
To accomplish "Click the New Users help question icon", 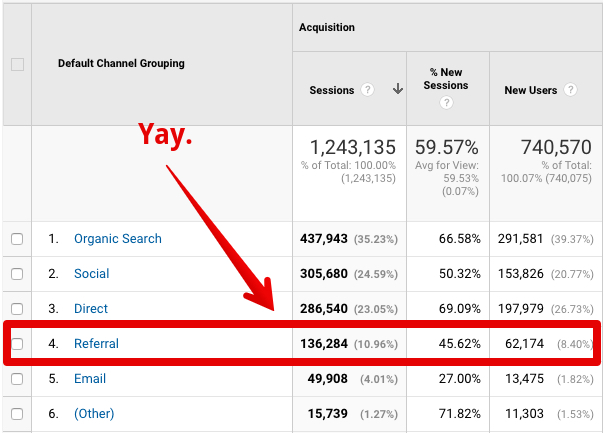I will pyautogui.click(x=570, y=90).
